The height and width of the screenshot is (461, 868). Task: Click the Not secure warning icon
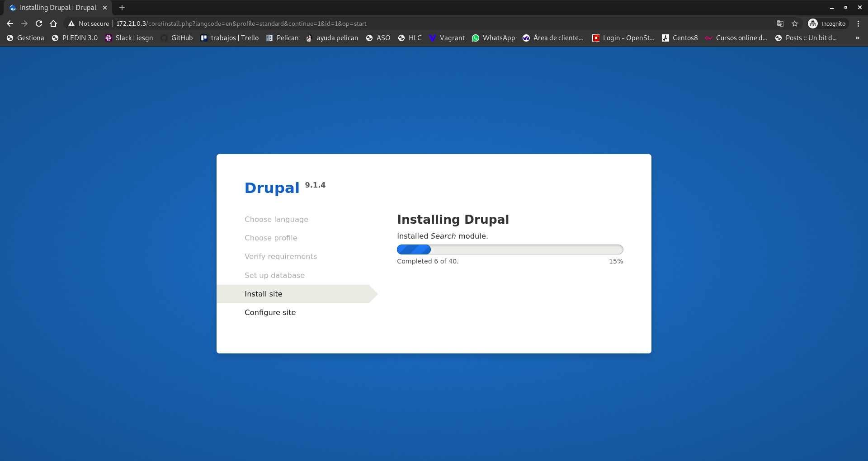(71, 24)
